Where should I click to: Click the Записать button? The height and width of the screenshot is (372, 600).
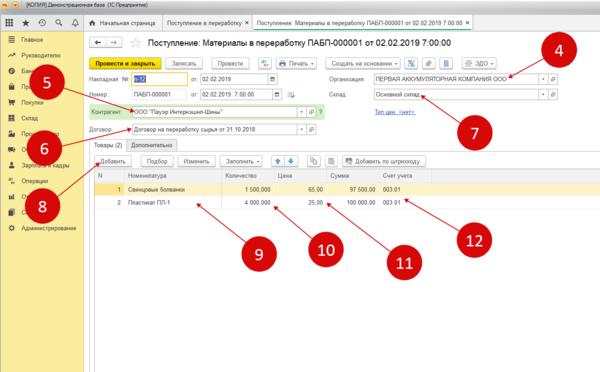(184, 64)
